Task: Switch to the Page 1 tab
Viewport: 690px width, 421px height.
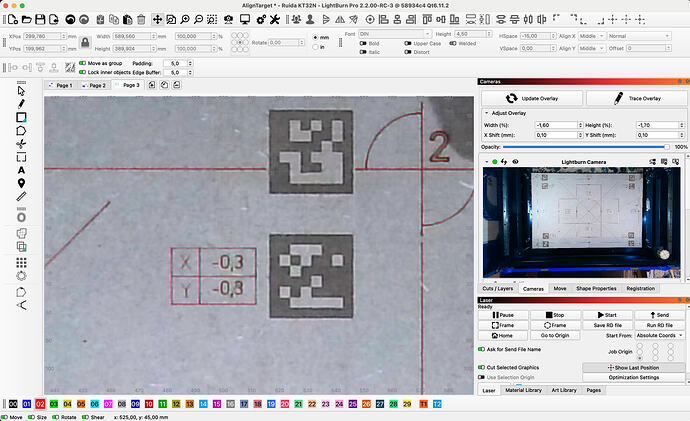Action: coord(61,85)
